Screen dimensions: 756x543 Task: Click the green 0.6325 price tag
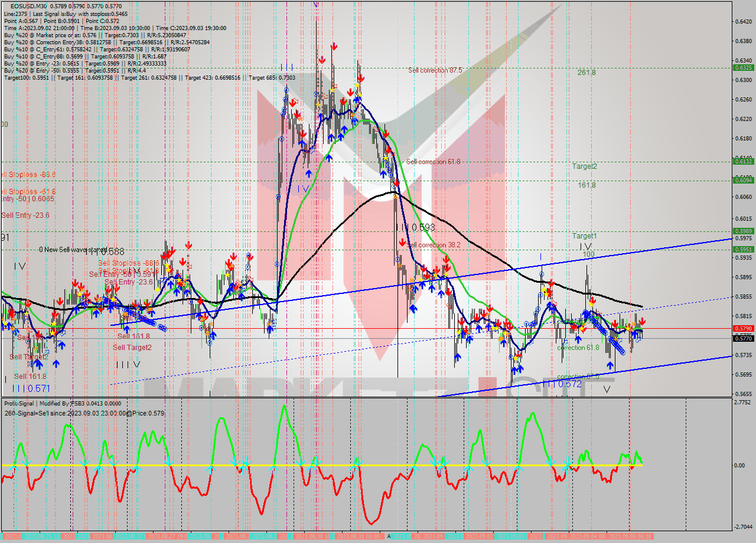tap(742, 67)
